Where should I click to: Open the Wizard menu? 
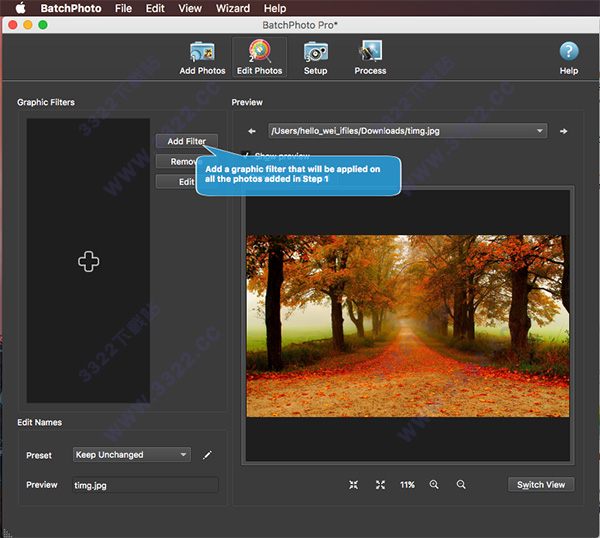(233, 8)
